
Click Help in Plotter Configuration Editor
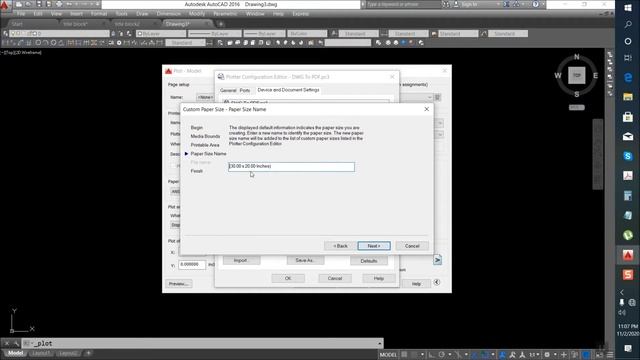pyautogui.click(x=379, y=278)
